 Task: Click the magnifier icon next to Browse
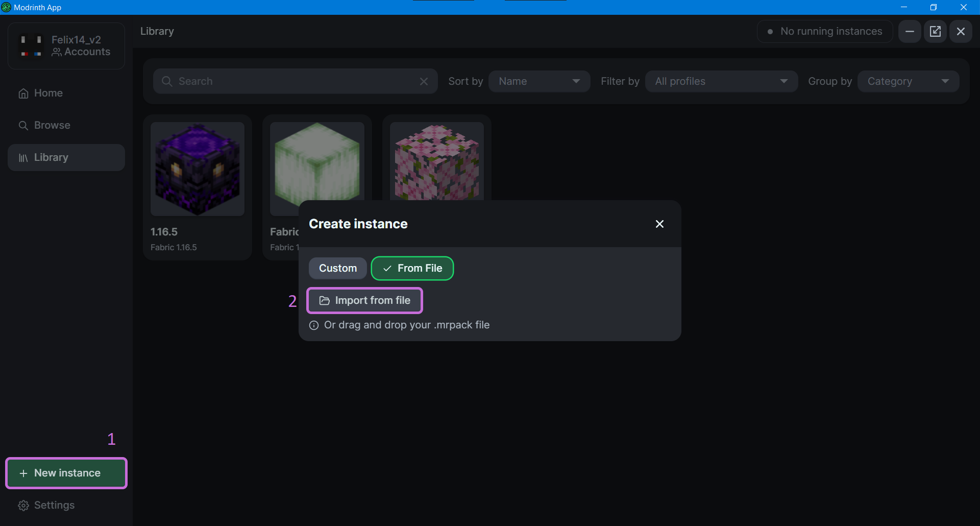click(23, 126)
